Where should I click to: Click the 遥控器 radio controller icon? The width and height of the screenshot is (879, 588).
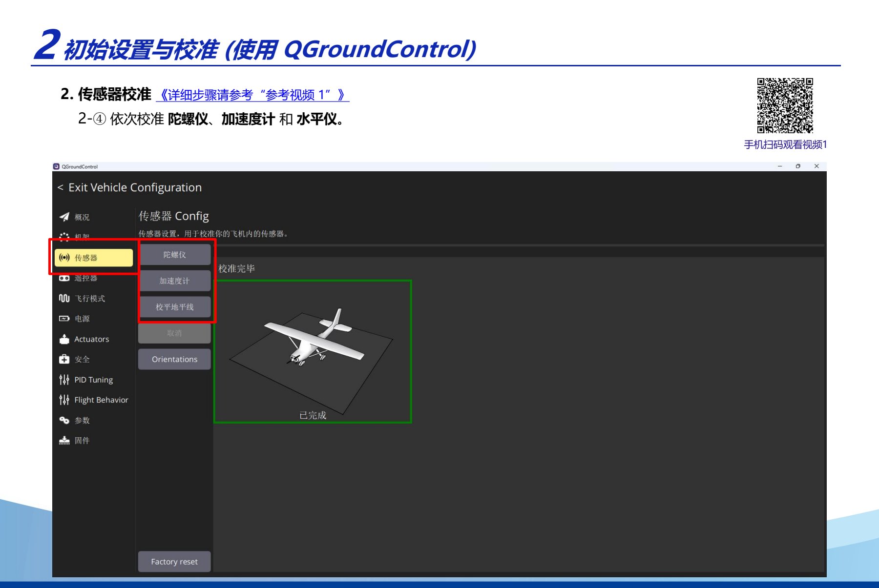click(x=64, y=278)
